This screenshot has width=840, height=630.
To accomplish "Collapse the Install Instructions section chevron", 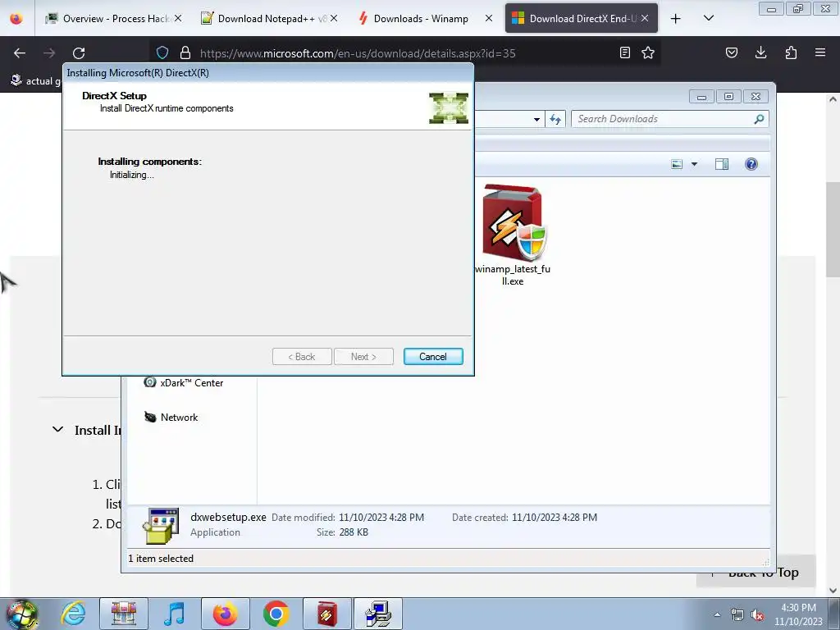I will pos(58,430).
